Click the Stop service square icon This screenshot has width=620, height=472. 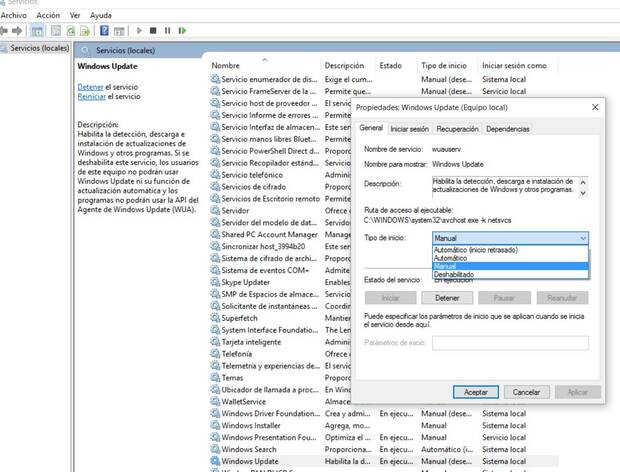(x=153, y=30)
